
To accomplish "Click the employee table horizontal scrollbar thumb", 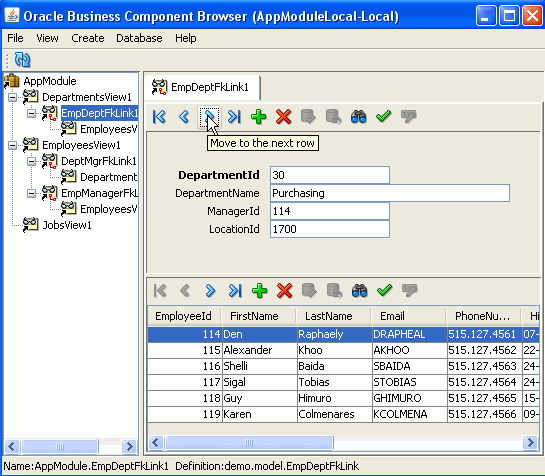I will 249,443.
